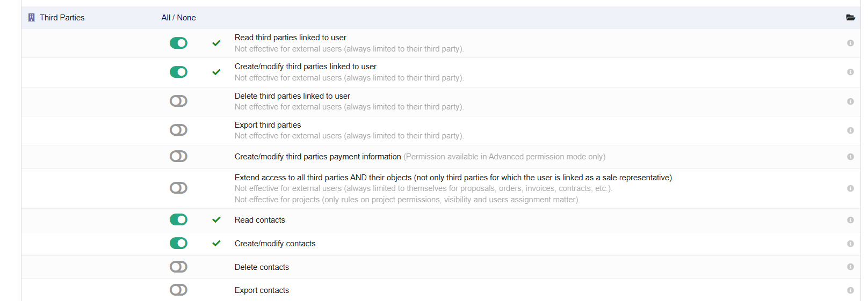This screenshot has height=301, width=868.
Task: Click info icon for Read third parties row
Action: tap(850, 43)
